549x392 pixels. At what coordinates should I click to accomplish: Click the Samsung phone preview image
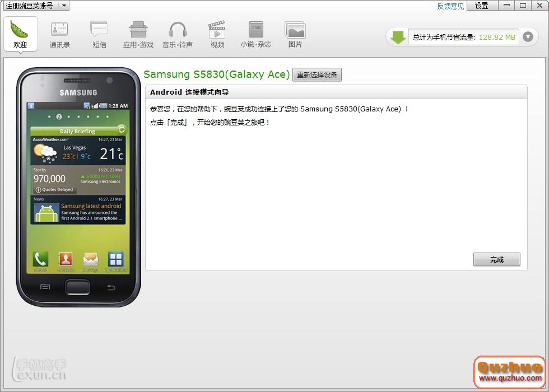tap(78, 187)
